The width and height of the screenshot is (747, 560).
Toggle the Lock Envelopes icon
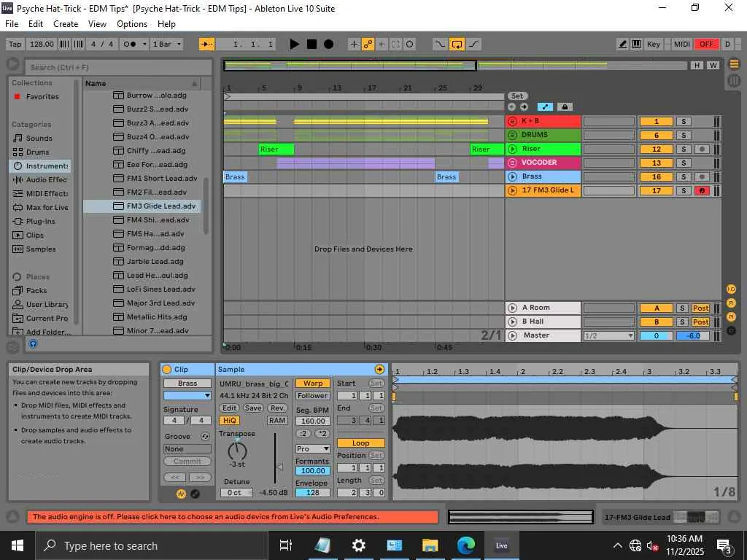(x=565, y=107)
